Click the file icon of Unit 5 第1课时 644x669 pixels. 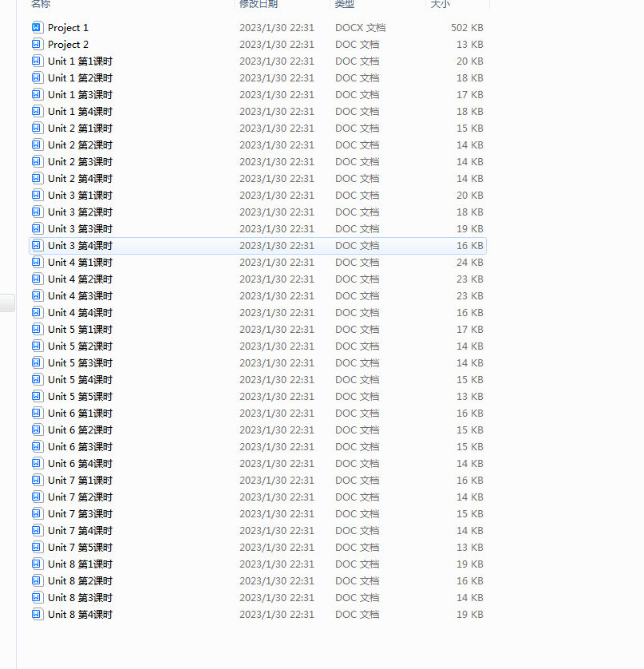pos(37,330)
